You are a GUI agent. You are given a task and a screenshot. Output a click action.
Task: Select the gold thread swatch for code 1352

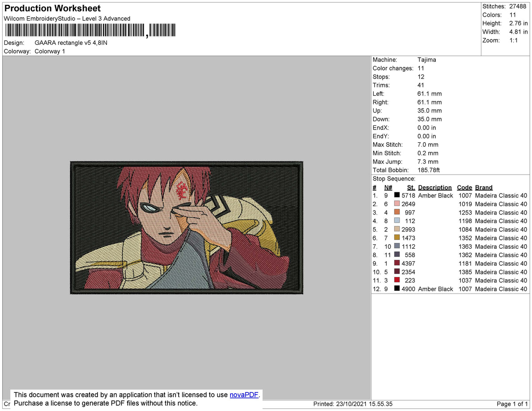(x=396, y=238)
